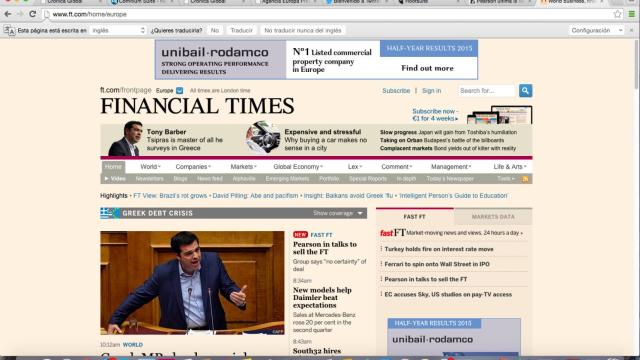Close the translation bar

tap(631, 30)
